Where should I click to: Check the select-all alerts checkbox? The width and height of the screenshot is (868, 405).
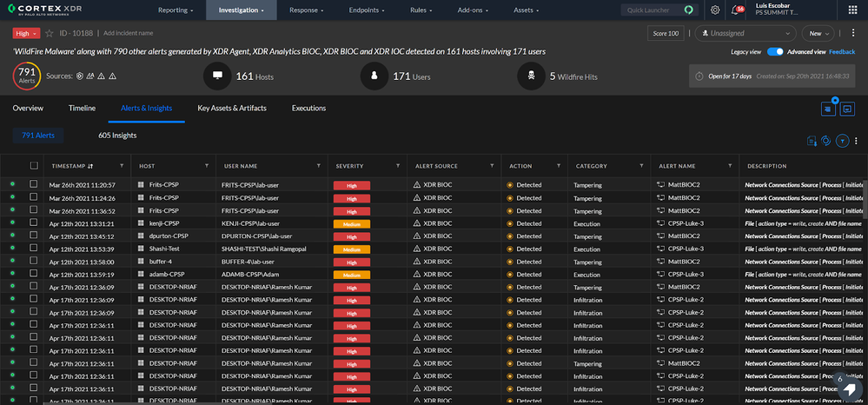coord(34,165)
